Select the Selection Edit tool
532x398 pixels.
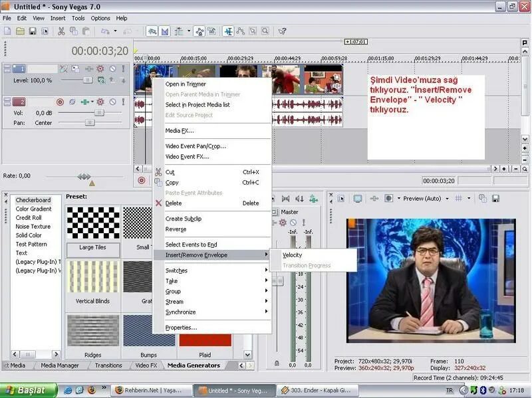[253, 31]
